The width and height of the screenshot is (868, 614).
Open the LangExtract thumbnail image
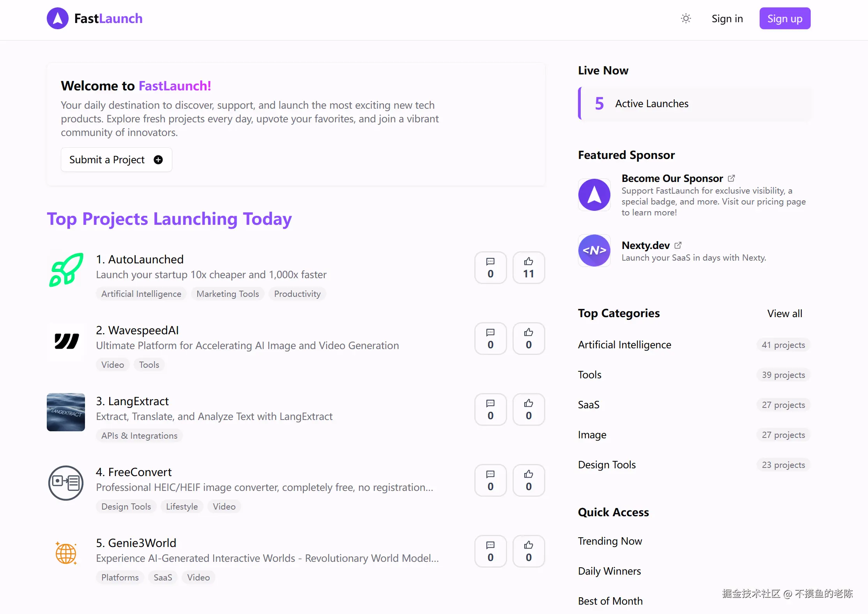(66, 412)
